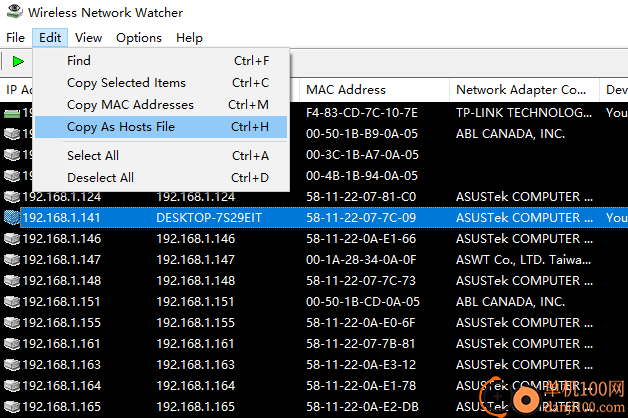Click device icon for 192.168.1.141 row
The image size is (628, 418).
click(x=12, y=217)
